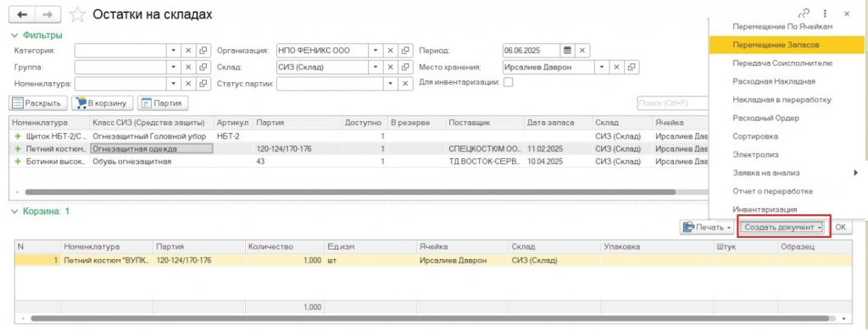Click the stock table horizontal scrollbar
Image resolution: width=868 pixels, height=331 pixels.
click(x=350, y=192)
